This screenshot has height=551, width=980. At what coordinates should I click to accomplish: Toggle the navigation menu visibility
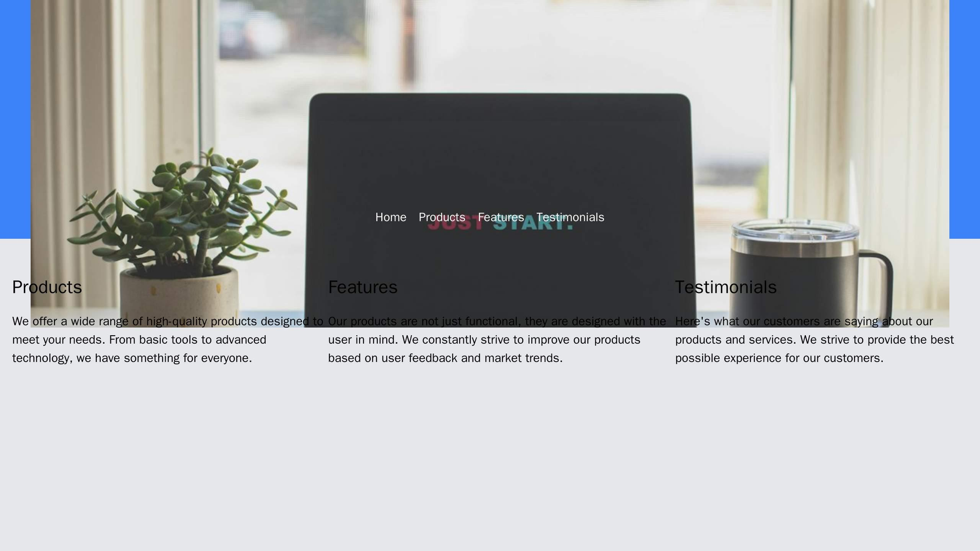point(490,216)
